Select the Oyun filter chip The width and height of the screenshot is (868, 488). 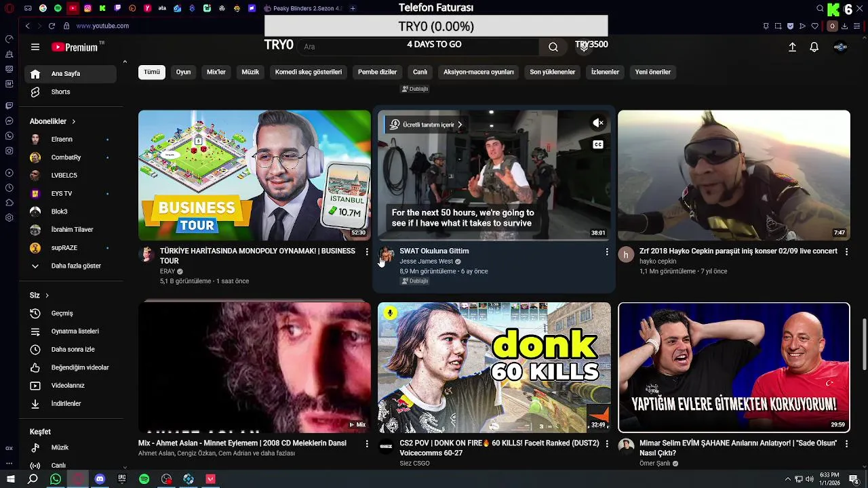[x=184, y=72]
